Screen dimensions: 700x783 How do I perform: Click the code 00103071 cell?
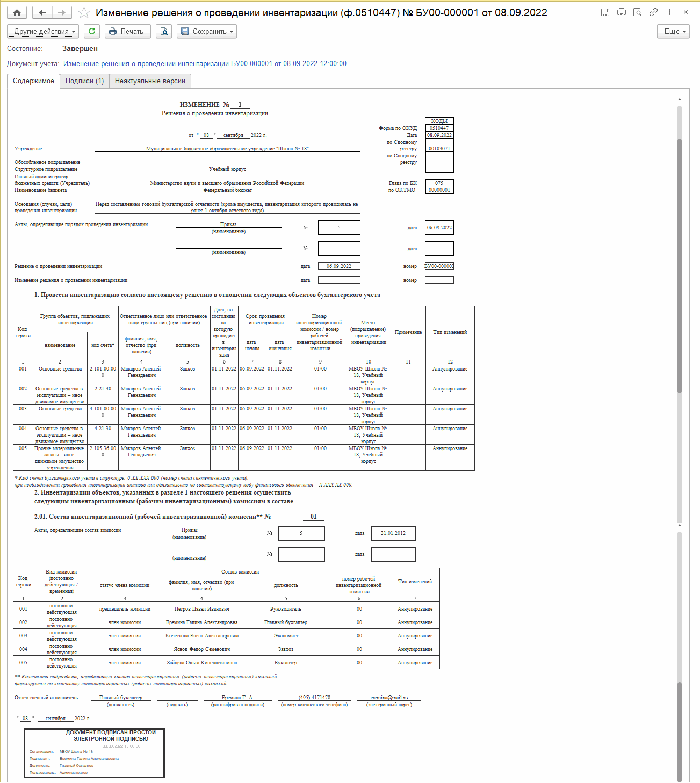click(439, 146)
